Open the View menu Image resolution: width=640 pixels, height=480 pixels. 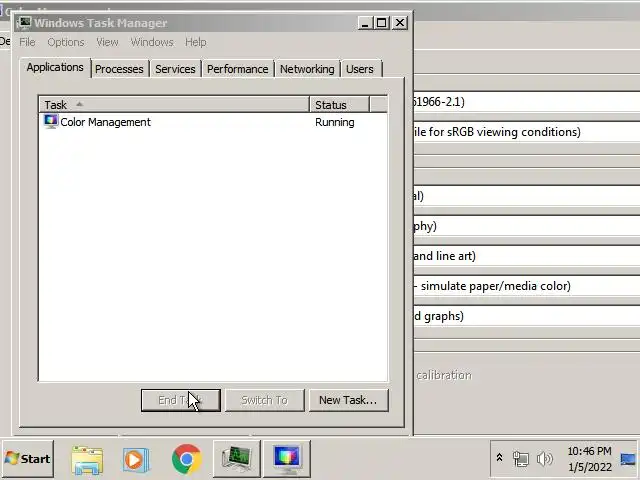point(107,42)
